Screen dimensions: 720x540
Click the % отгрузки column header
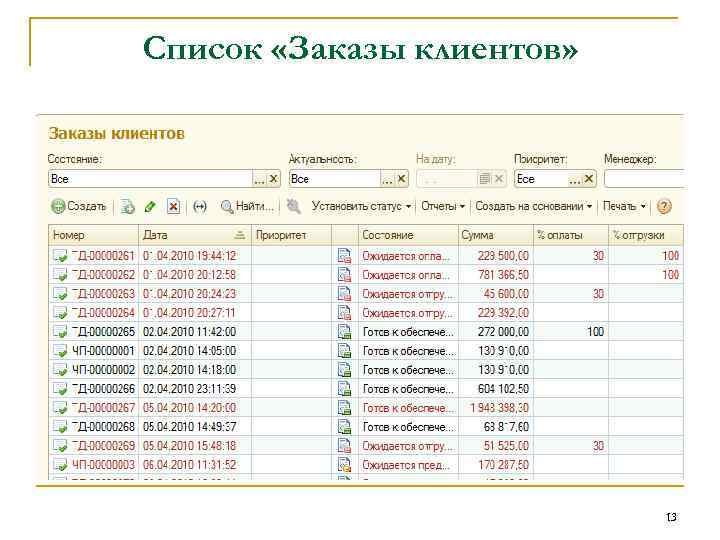[646, 235]
